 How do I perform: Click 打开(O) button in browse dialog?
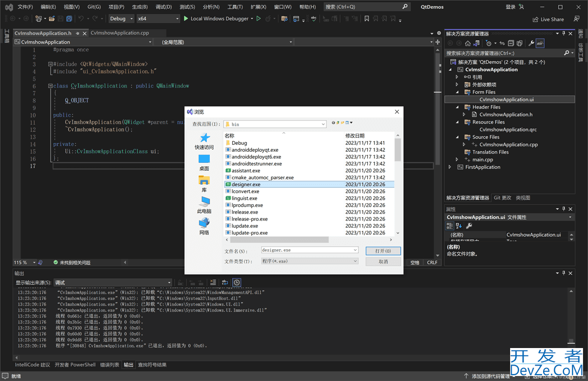tap(383, 251)
